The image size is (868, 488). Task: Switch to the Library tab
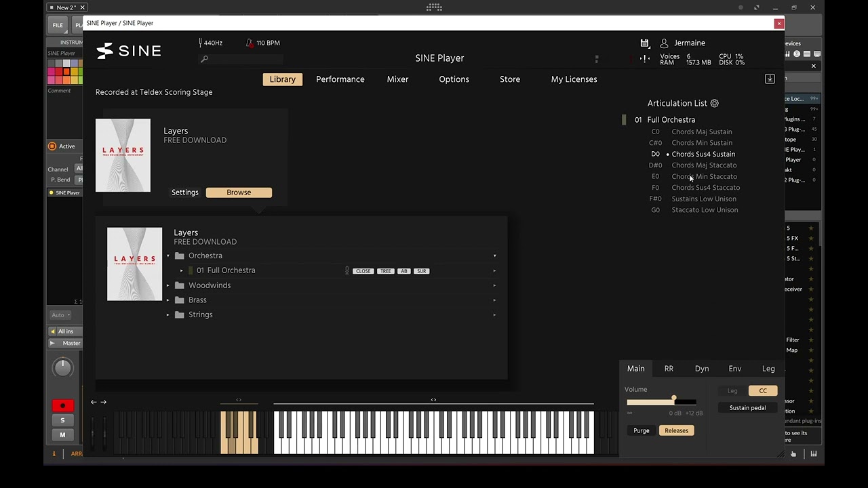(282, 79)
